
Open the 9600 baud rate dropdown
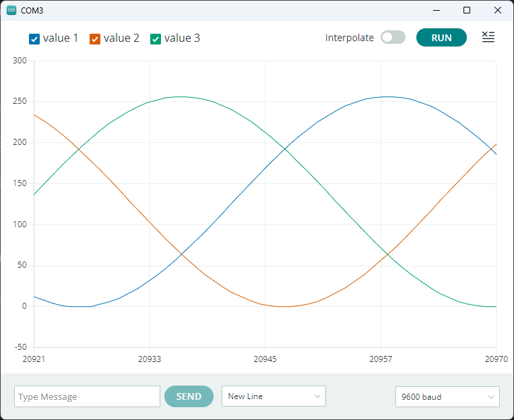(x=447, y=397)
